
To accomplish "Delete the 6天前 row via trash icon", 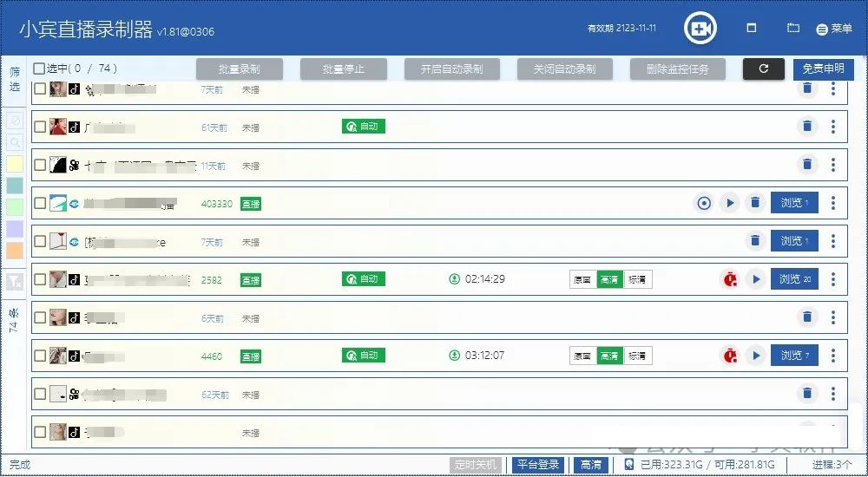I will 807,317.
